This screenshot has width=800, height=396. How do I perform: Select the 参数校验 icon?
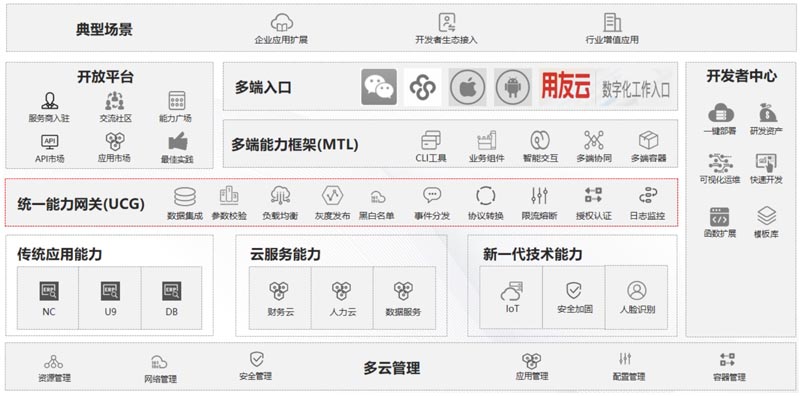229,196
